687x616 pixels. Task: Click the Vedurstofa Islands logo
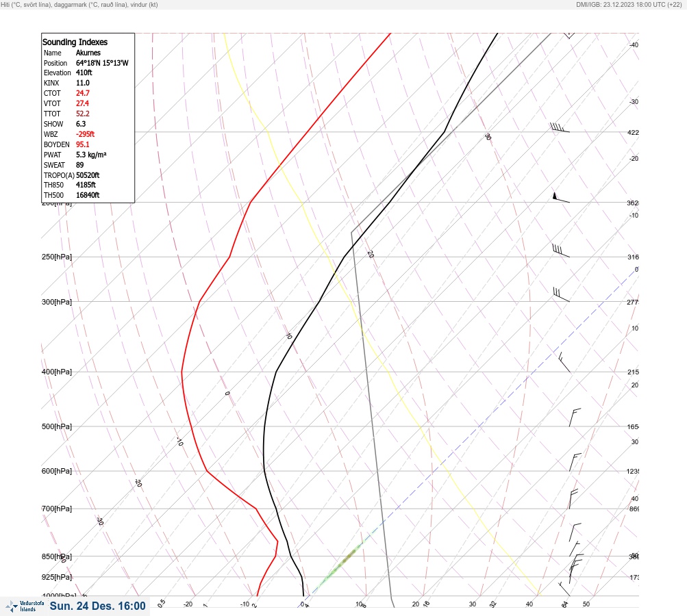point(25,606)
